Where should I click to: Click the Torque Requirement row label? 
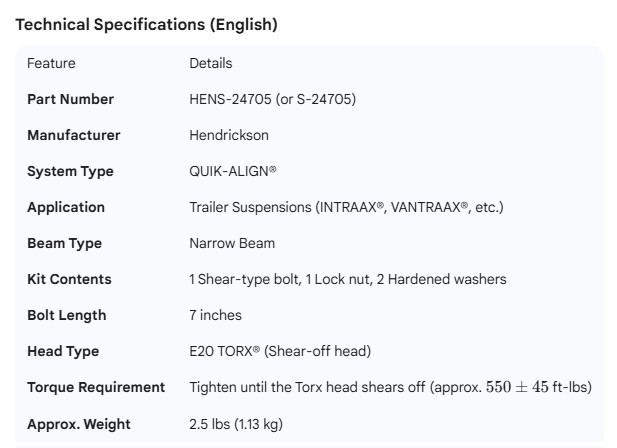(96, 387)
